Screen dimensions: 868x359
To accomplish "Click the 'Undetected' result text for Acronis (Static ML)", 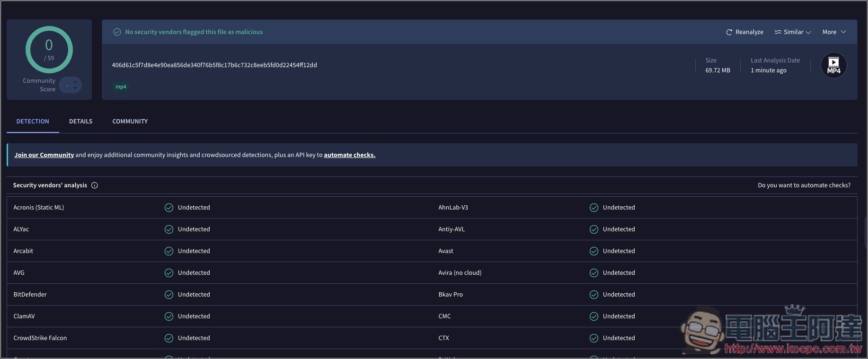I will 194,208.
